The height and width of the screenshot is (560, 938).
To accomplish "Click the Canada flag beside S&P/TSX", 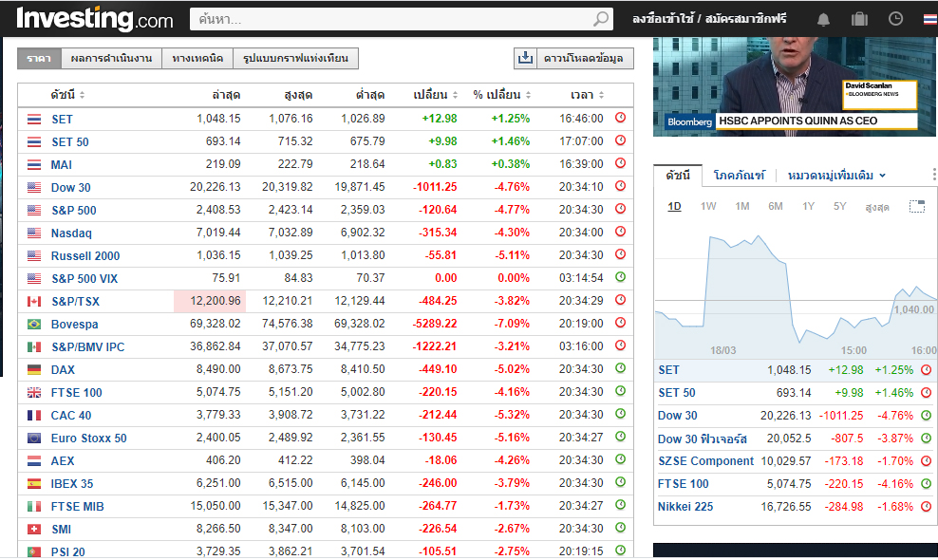I will point(34,302).
